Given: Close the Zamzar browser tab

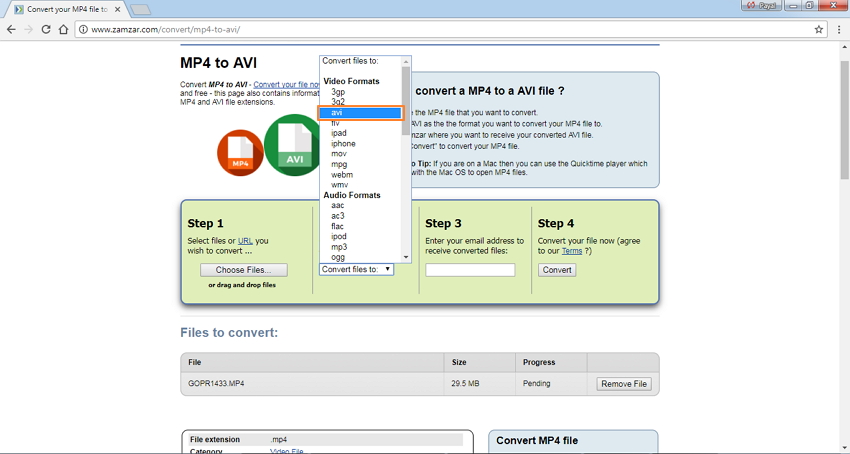Looking at the screenshot, I should pyautogui.click(x=118, y=9).
